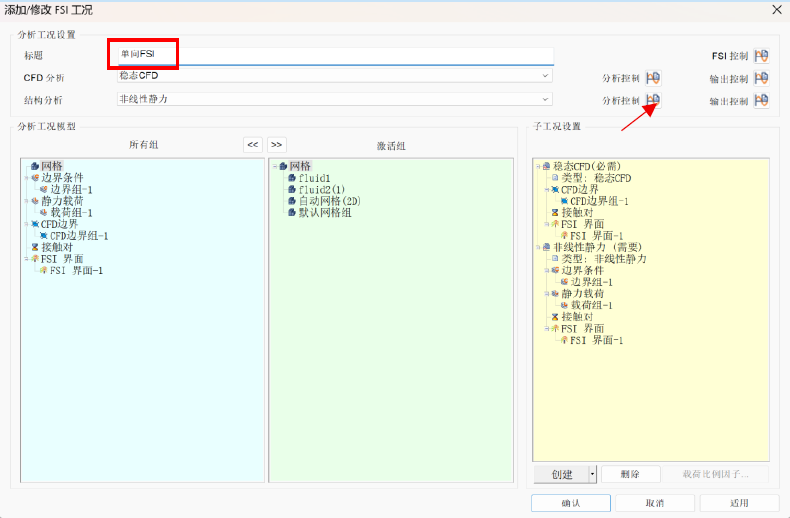This screenshot has height=518, width=790.
Task: Open the CFD 分析 type dropdown
Action: point(545,76)
